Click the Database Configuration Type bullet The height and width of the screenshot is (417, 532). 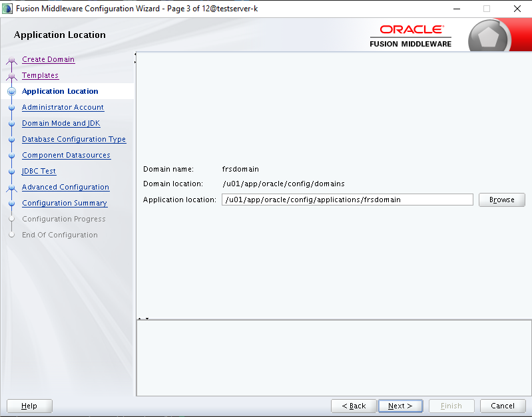[12, 140]
